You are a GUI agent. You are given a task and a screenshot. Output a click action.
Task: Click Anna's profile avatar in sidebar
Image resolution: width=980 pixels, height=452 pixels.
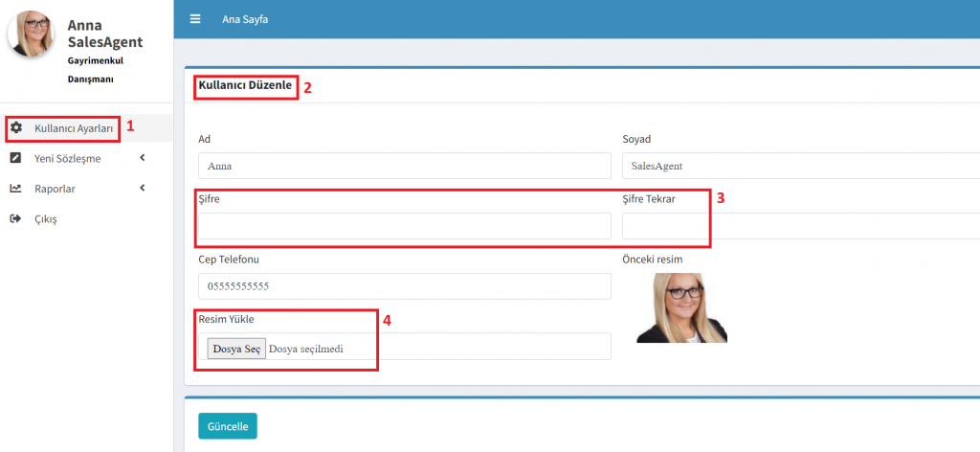32,34
